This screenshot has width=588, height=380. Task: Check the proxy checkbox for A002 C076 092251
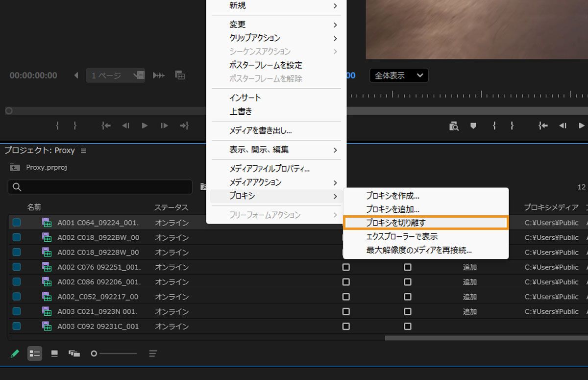(x=346, y=267)
